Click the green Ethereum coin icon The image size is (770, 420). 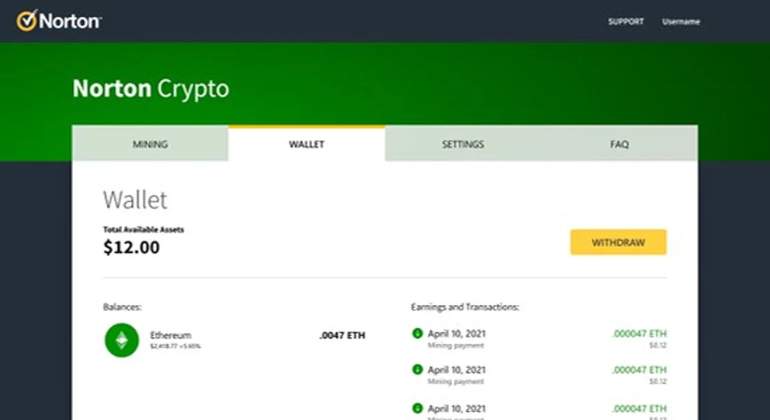(x=122, y=340)
